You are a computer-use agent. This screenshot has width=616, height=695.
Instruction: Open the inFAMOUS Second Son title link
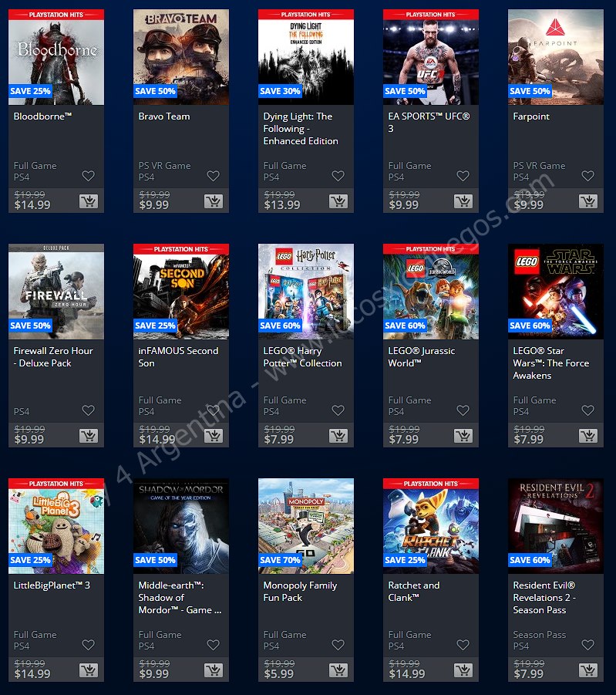click(178, 357)
